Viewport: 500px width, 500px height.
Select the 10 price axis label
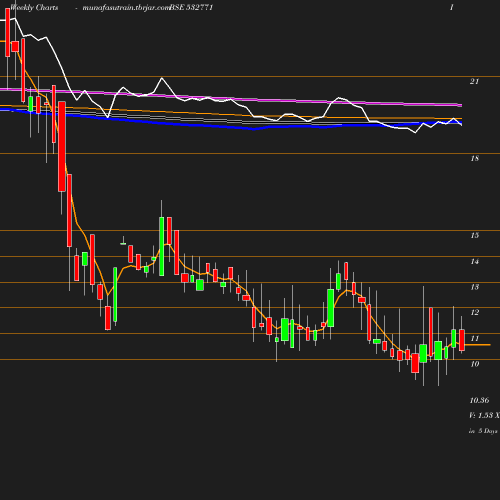[475, 364]
